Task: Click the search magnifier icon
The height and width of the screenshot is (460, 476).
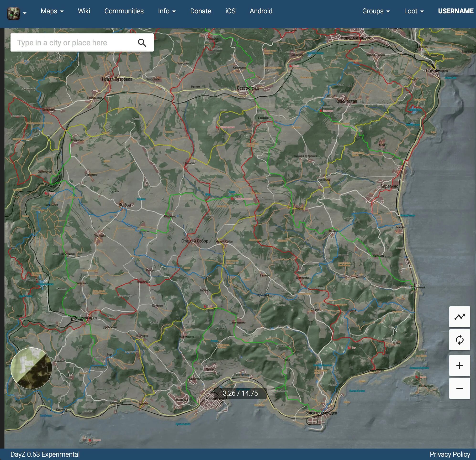Action: click(x=143, y=42)
